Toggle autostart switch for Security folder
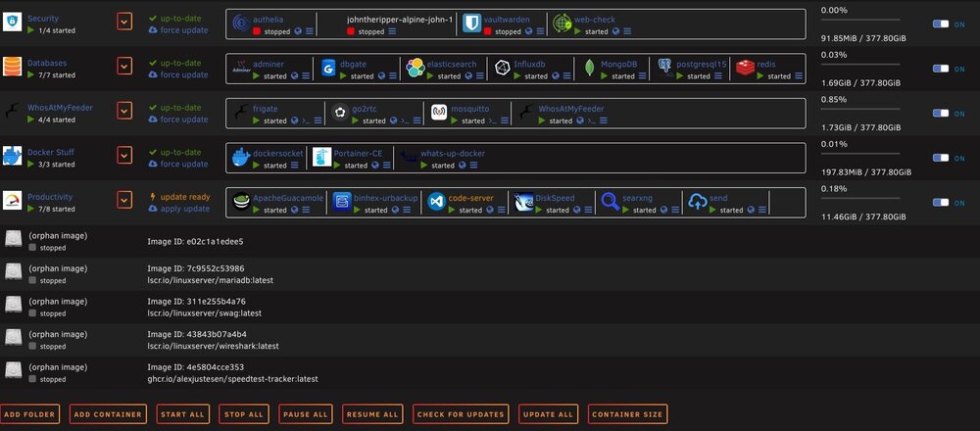The width and height of the screenshot is (980, 431). [x=941, y=24]
